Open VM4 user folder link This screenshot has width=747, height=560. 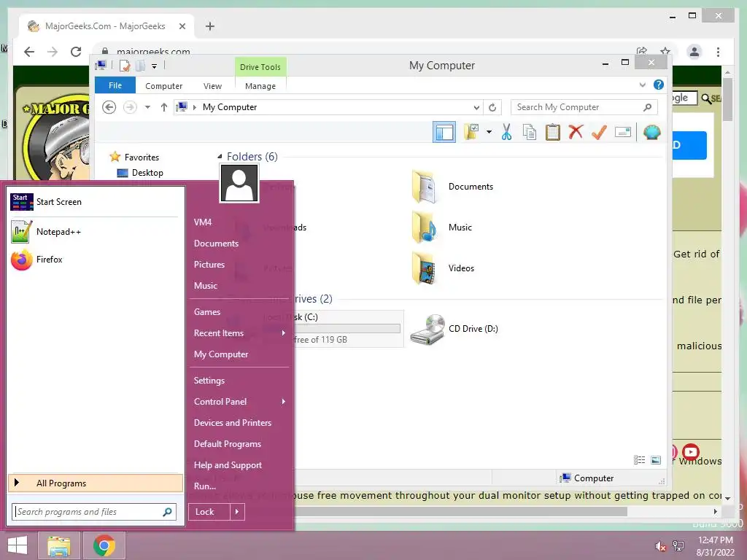tap(203, 222)
